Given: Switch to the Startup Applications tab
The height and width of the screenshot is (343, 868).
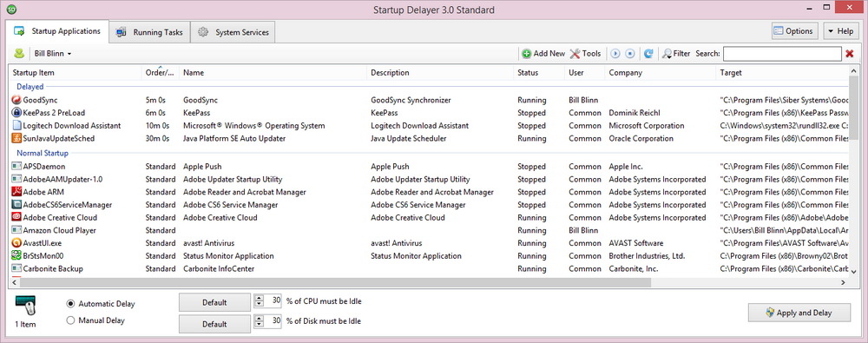Looking at the screenshot, I should [57, 31].
